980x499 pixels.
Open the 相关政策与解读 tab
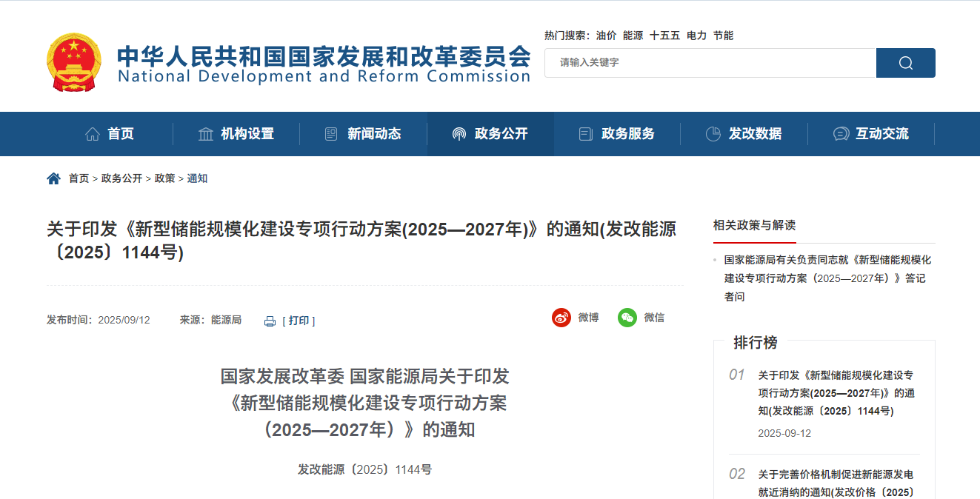[x=754, y=225]
